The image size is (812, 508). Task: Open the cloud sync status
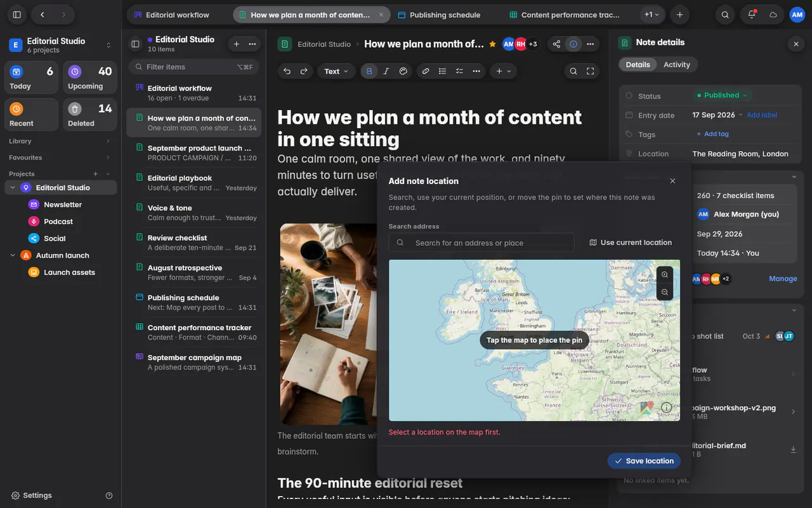[773, 15]
